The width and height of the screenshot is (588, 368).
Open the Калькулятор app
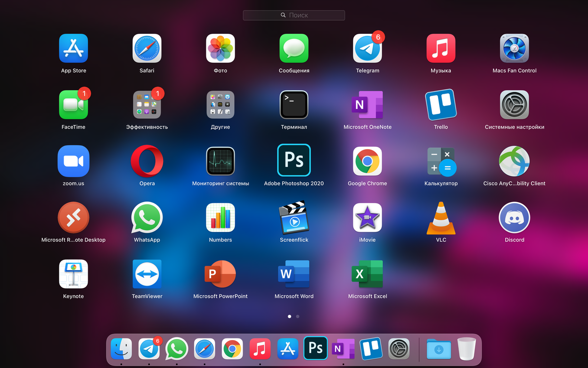(441, 161)
